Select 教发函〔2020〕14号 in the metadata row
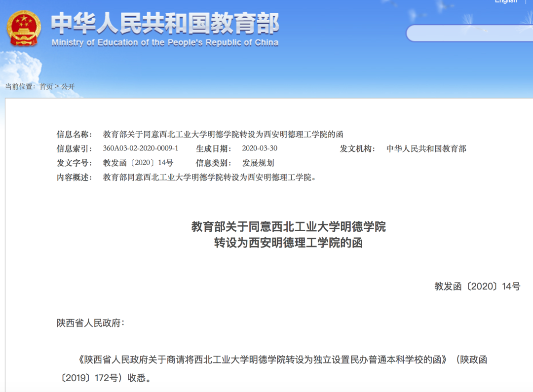Image resolution: width=533 pixels, height=392 pixels. (x=138, y=163)
